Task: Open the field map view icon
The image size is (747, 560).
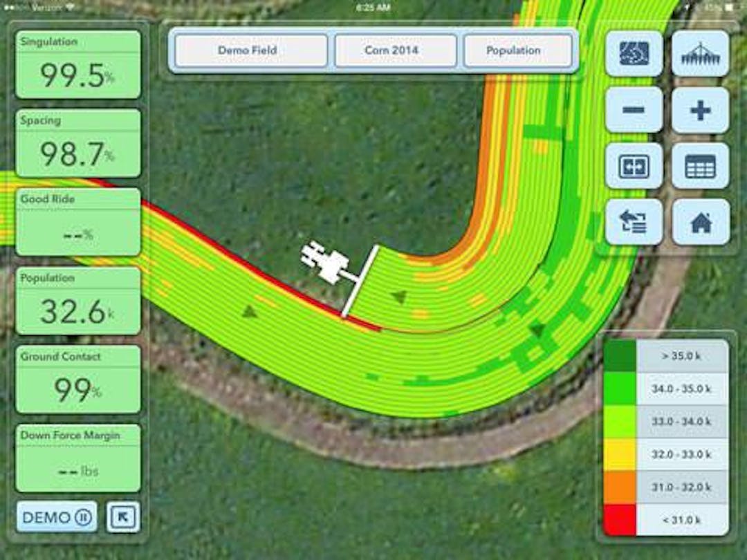Action: [634, 54]
